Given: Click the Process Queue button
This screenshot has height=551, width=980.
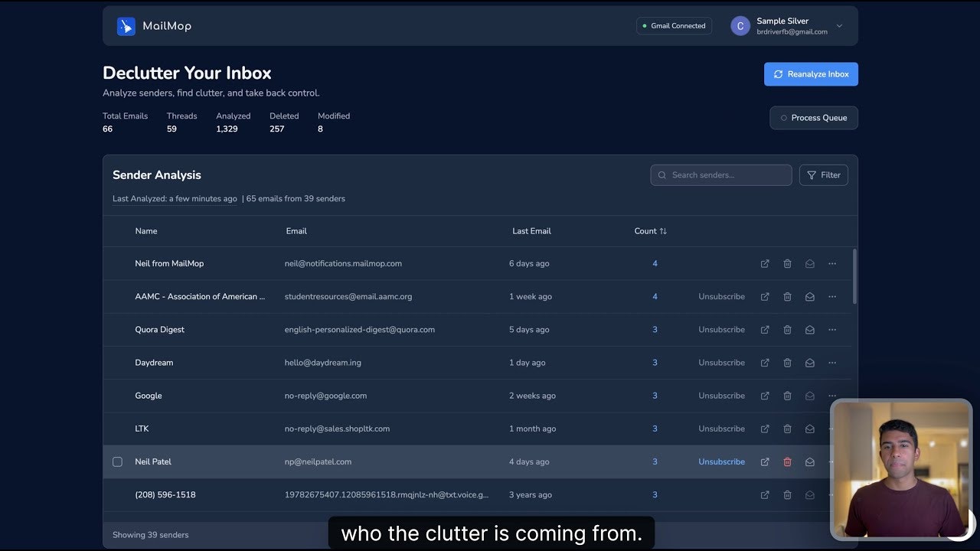Looking at the screenshot, I should tap(814, 118).
